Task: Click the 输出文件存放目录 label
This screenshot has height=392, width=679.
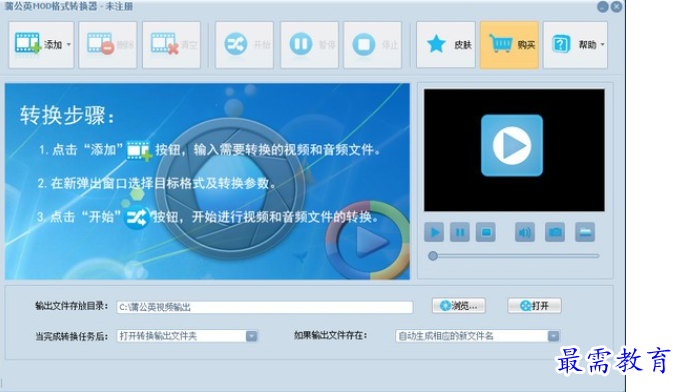Action: pyautogui.click(x=71, y=306)
